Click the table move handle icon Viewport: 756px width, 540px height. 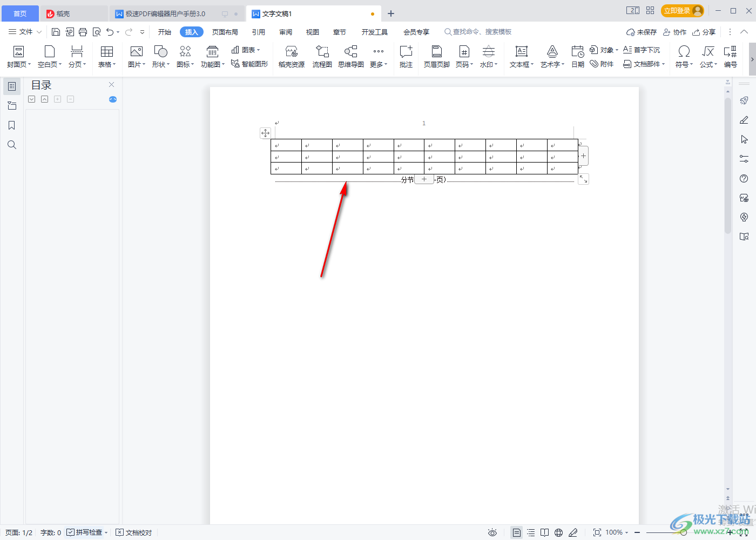[x=265, y=133]
